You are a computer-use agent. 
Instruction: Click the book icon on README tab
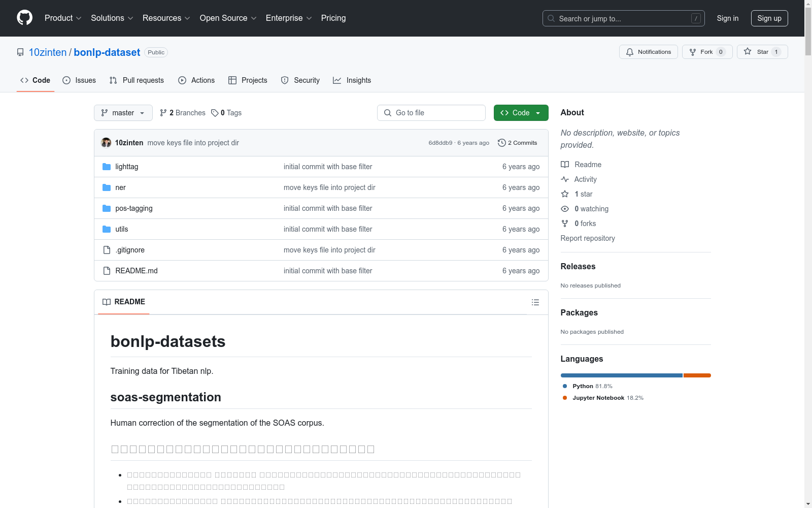pos(107,302)
